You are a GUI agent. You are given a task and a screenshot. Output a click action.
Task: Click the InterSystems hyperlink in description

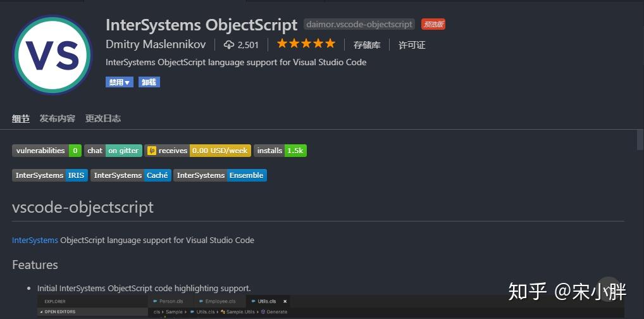pyautogui.click(x=35, y=241)
